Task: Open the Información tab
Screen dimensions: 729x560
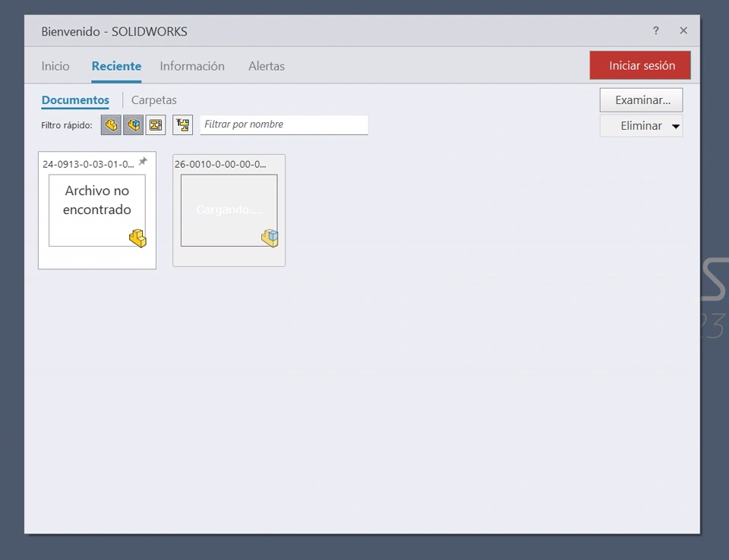Action: pos(192,66)
